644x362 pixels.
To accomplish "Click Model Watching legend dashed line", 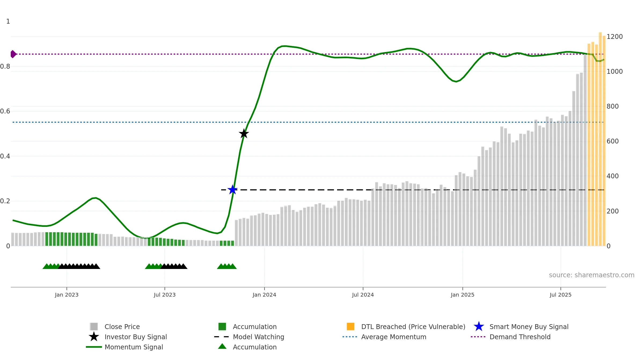I will 222,337.
